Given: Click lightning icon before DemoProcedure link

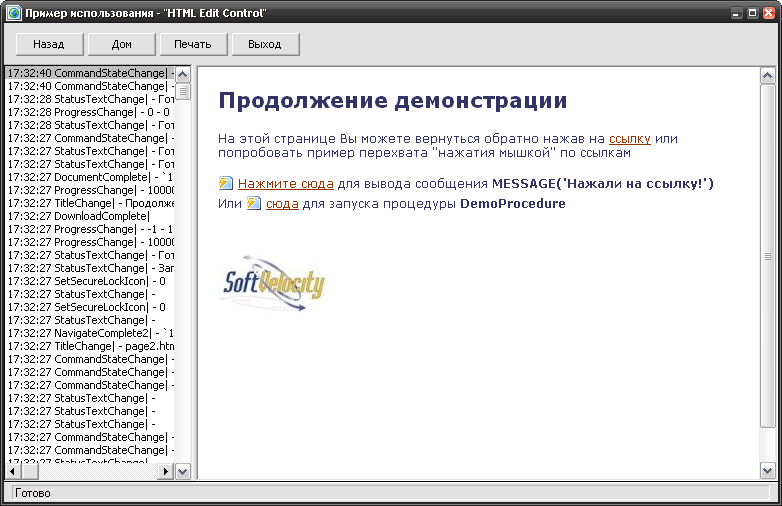Looking at the screenshot, I should coord(254,204).
